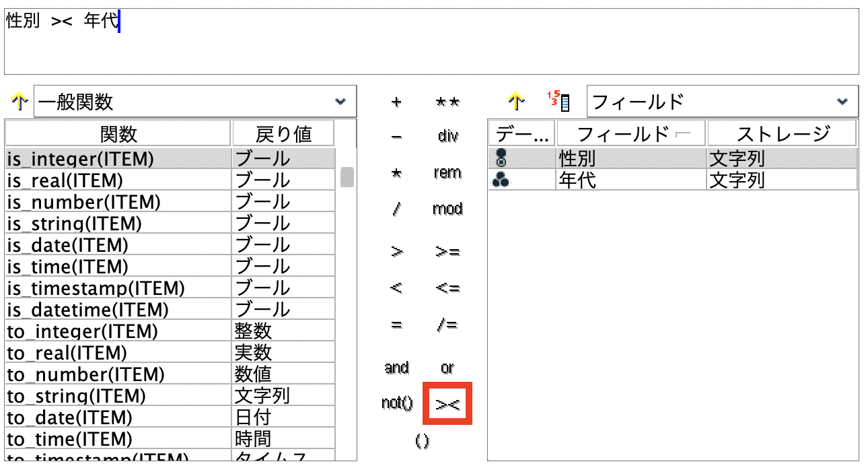Click the mod operator button
Viewport: 868px width, 470px height.
(448, 209)
